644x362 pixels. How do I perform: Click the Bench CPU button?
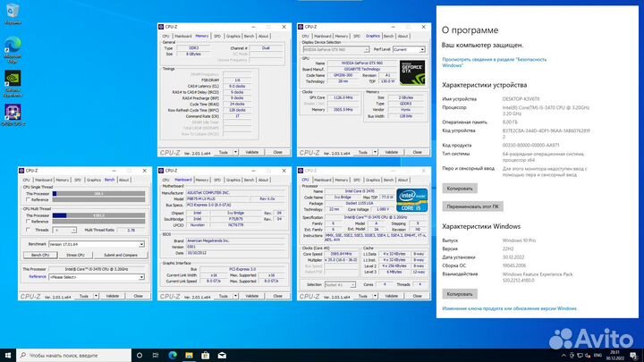[40, 255]
